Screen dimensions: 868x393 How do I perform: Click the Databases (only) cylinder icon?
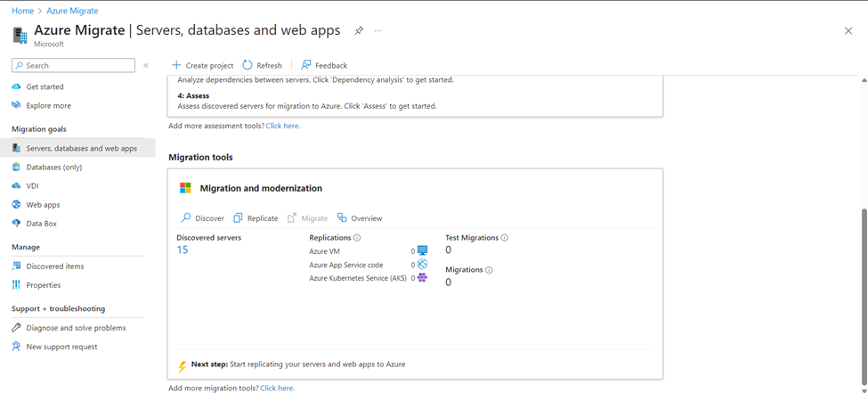[x=16, y=167]
